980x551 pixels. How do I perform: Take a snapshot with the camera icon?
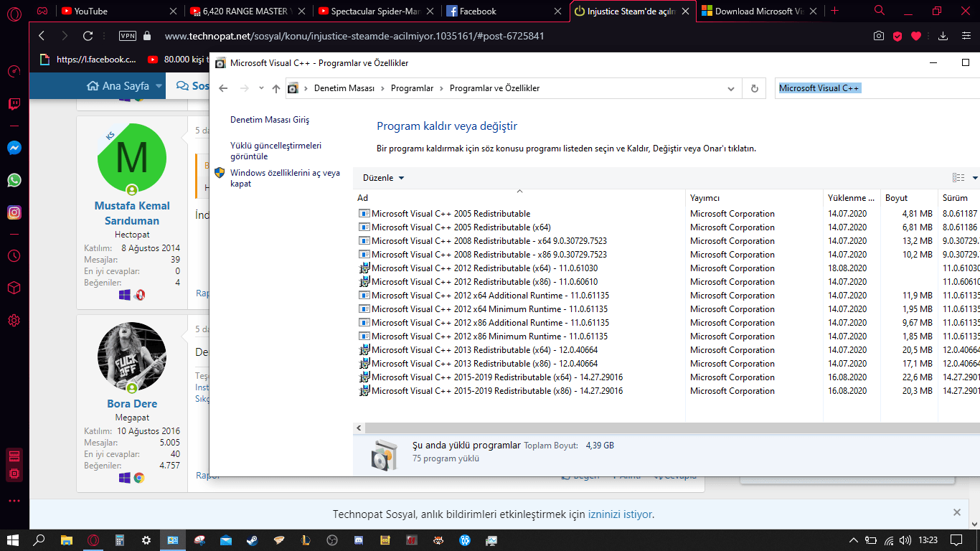[879, 36]
